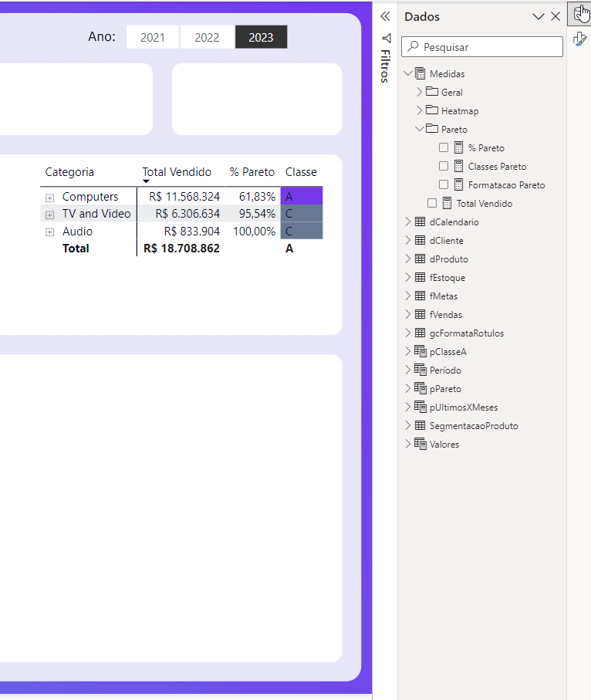
Task: Expand the Heatmap folder chevron
Action: point(419,110)
